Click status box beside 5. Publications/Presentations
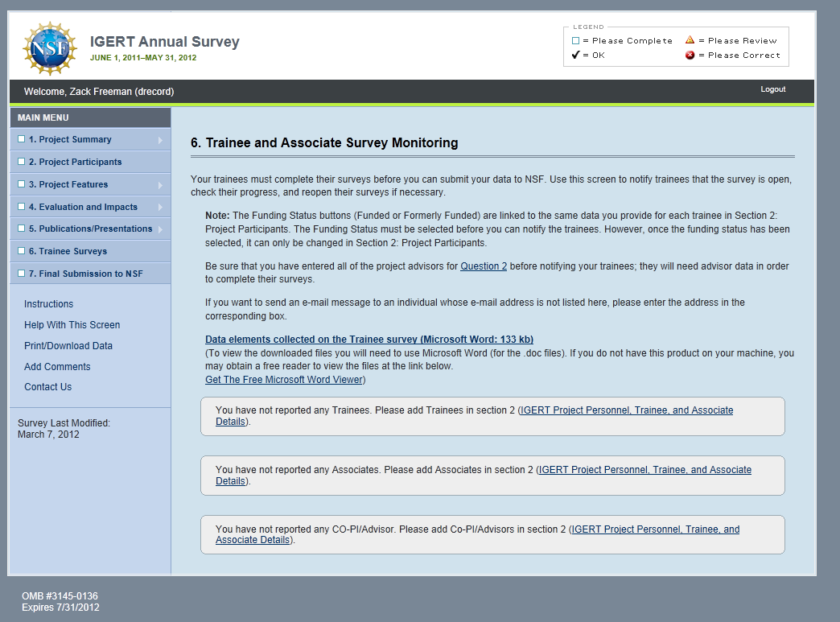 [x=22, y=229]
